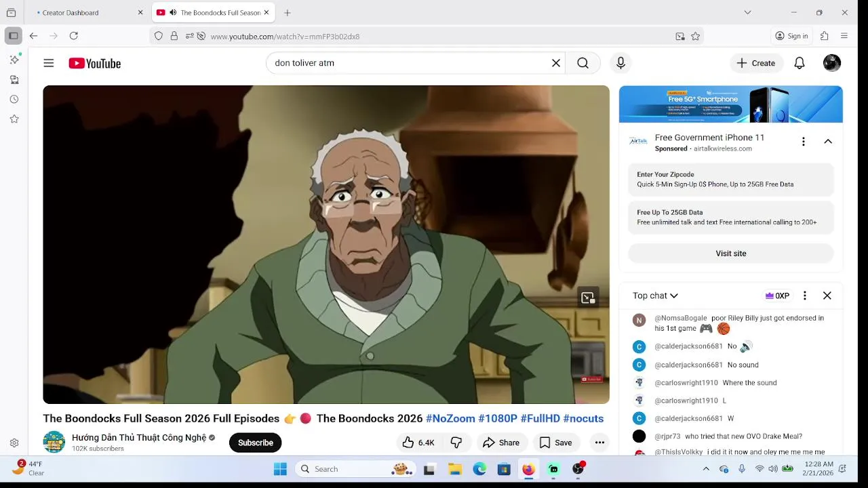
Task: Share the video
Action: [501, 443]
